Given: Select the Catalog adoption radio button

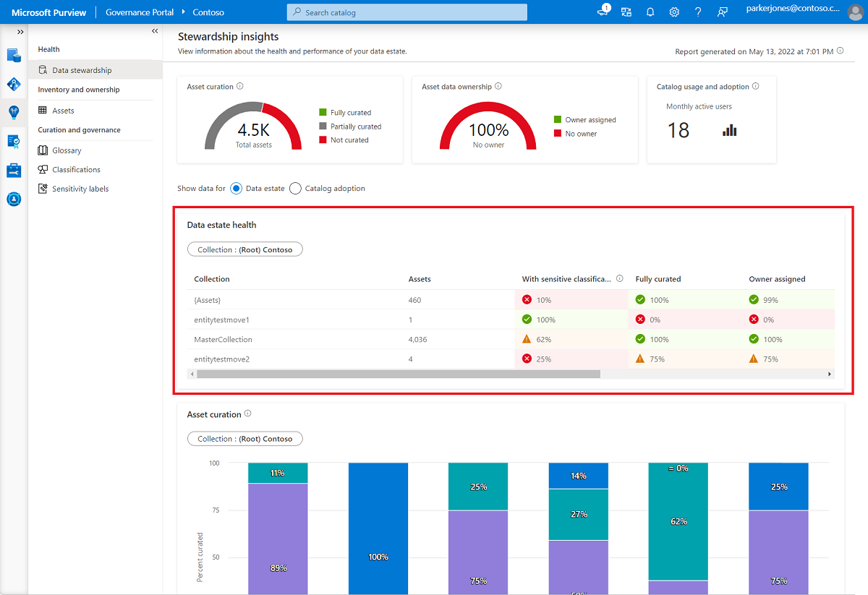Looking at the screenshot, I should click(x=295, y=189).
